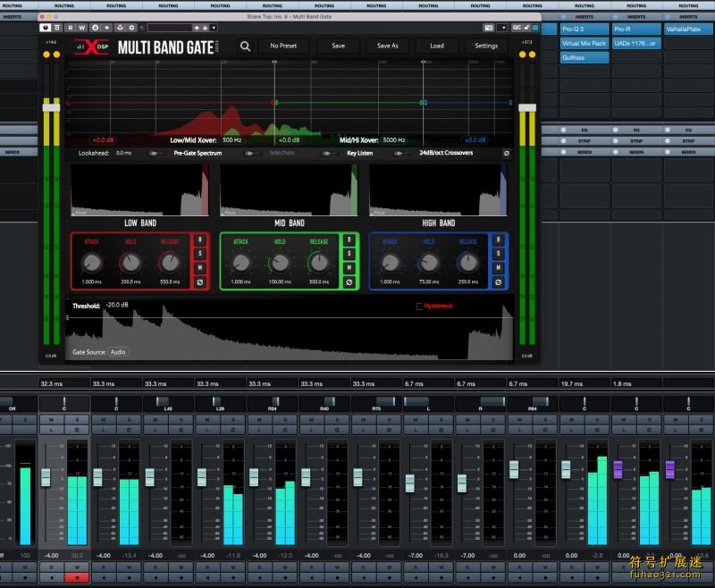Image resolution: width=715 pixels, height=588 pixels.
Task: Open dropdown arrow beside snapshot camera
Action: pyautogui.click(x=503, y=28)
